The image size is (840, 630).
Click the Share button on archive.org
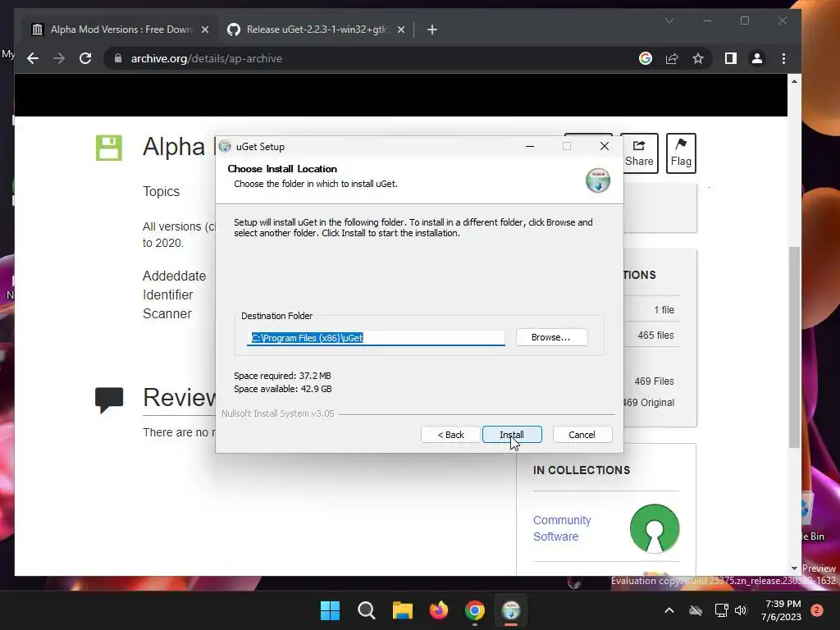click(x=639, y=153)
